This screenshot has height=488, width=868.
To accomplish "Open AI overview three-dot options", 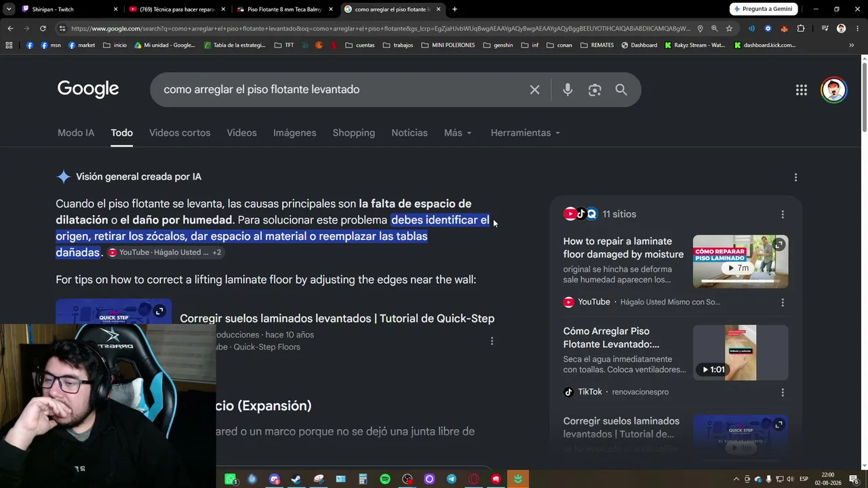I will point(795,177).
